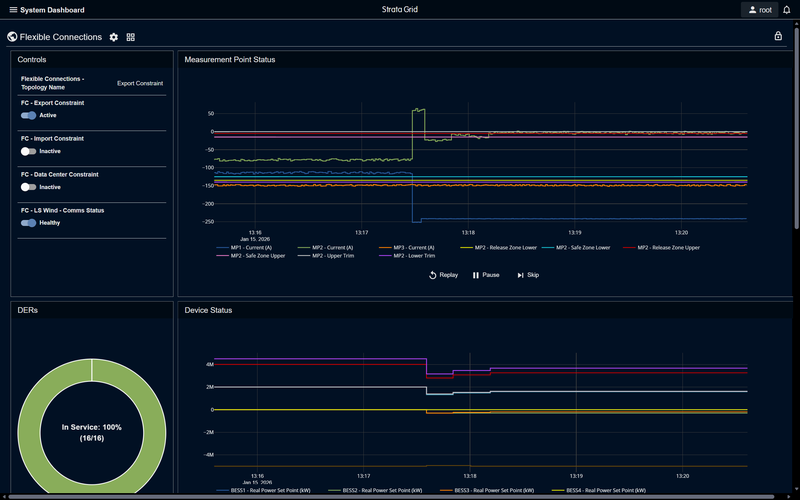
Task: Click the globe icon beside Flexible Connections
Action: [x=12, y=37]
